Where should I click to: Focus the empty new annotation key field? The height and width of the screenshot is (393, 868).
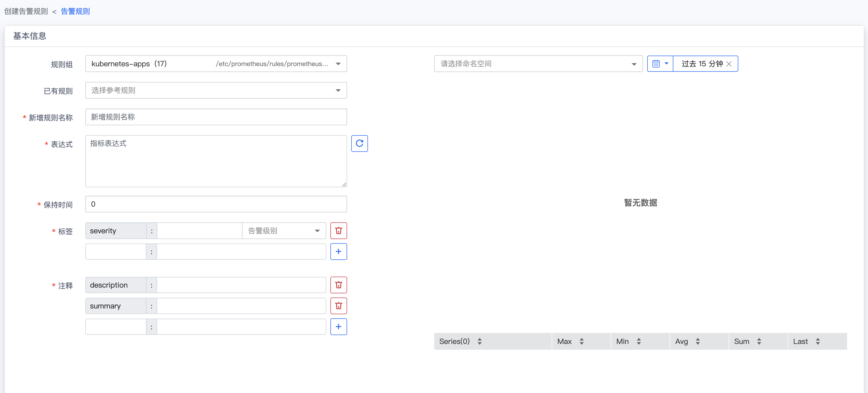(x=116, y=327)
